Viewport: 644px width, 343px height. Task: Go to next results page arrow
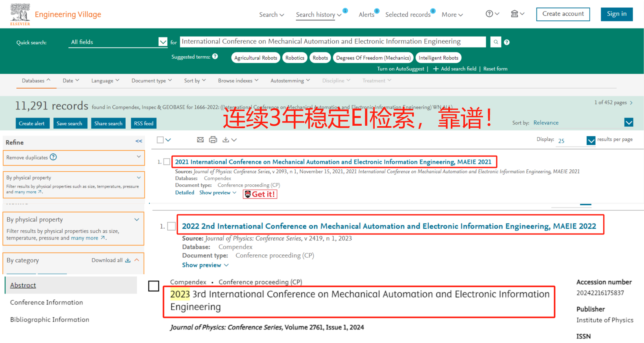631,103
